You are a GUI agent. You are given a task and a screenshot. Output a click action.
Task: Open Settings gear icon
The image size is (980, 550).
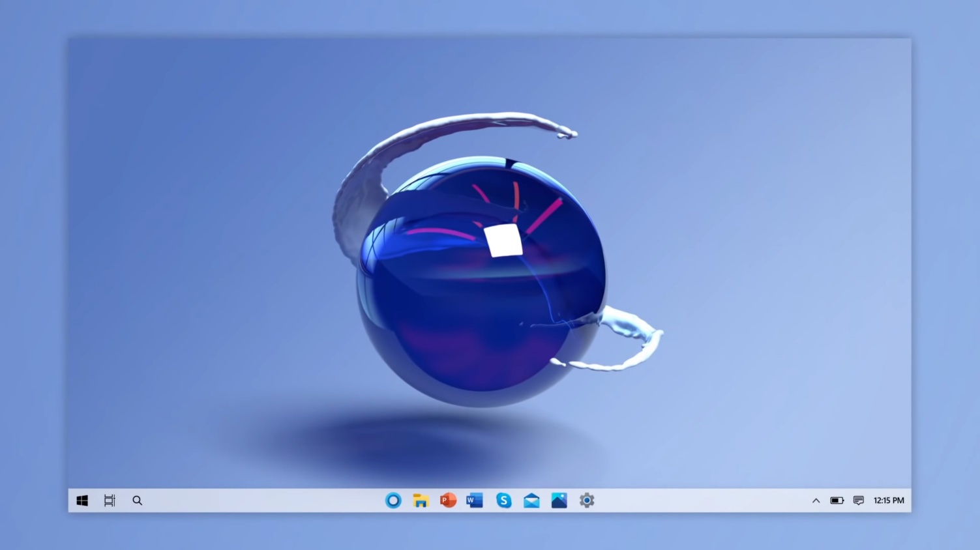[587, 500]
